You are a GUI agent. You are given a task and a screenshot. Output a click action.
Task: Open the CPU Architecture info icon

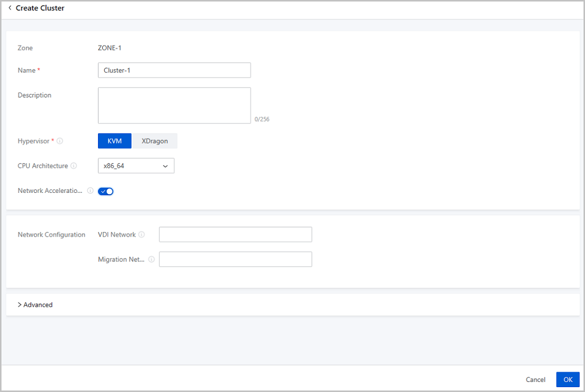coord(74,166)
